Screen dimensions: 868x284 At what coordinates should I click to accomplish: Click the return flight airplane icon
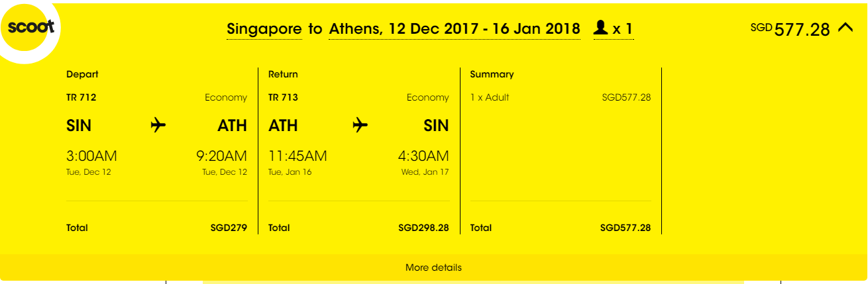pyautogui.click(x=360, y=125)
